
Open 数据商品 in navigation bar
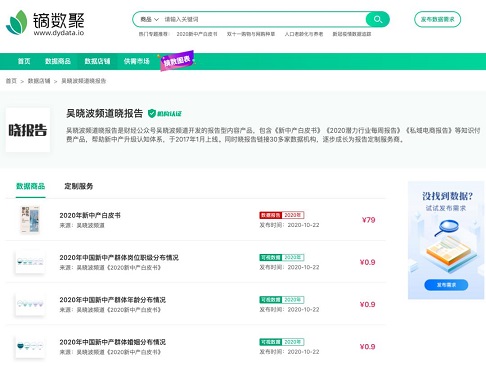(58, 61)
